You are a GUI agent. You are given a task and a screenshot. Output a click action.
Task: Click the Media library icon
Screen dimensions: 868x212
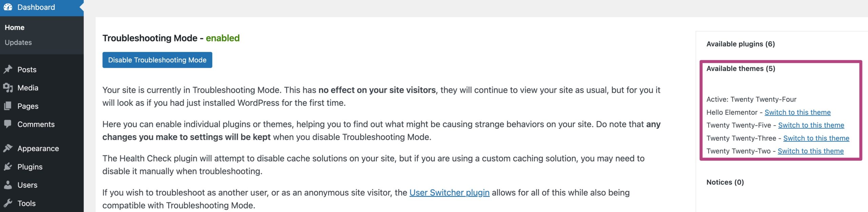click(8, 88)
